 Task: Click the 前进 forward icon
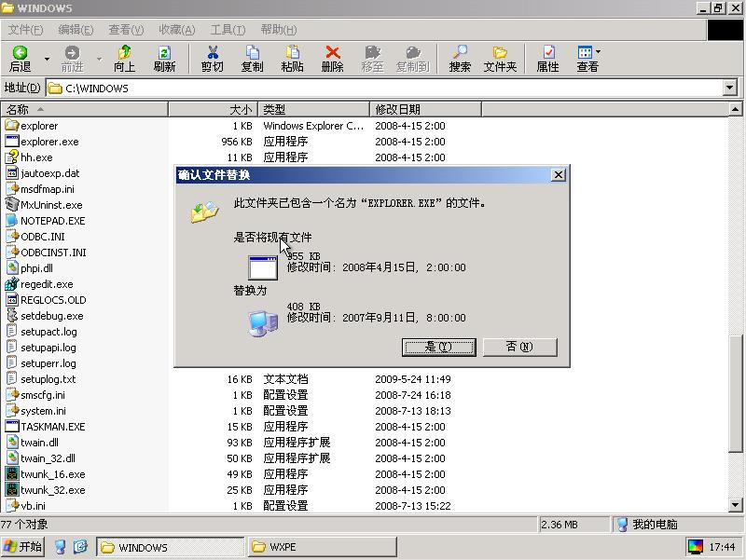[73, 52]
